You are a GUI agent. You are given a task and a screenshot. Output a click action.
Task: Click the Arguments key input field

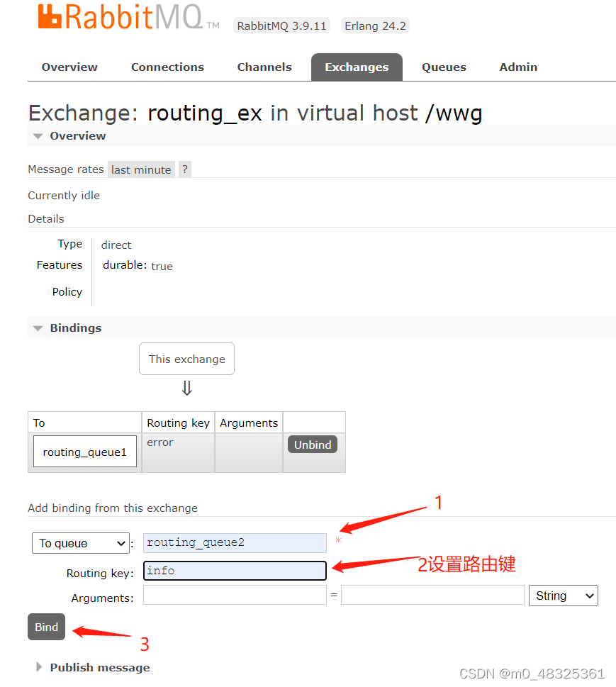pos(235,595)
